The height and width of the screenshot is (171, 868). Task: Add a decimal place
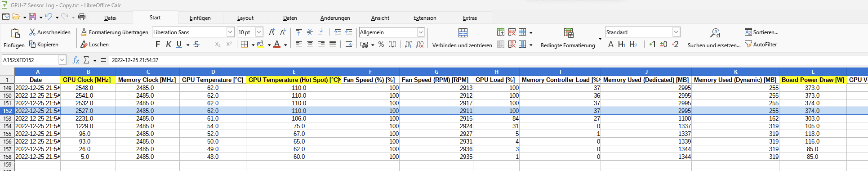(x=409, y=45)
